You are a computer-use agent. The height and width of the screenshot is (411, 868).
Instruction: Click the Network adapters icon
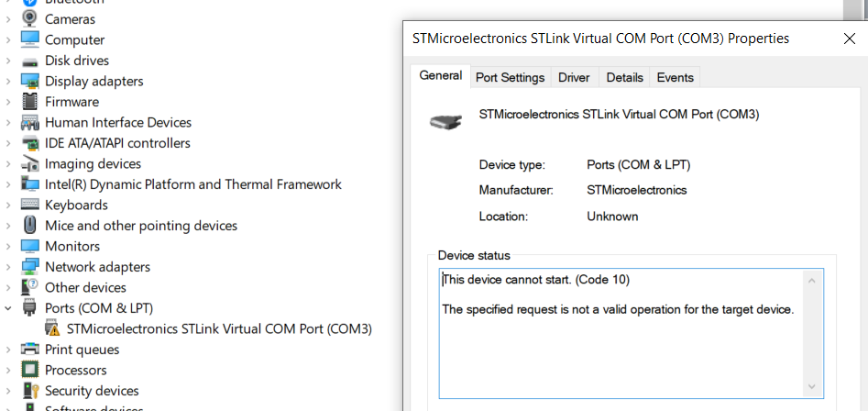[30, 266]
